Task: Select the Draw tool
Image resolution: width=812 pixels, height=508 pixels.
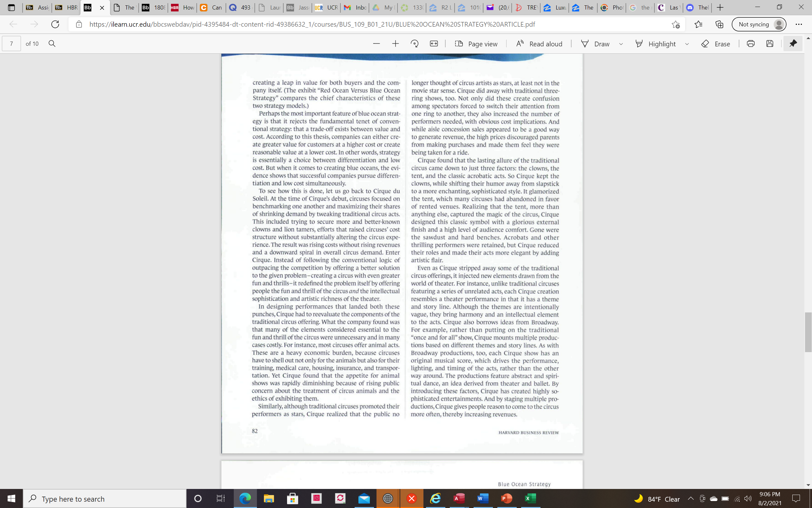Action: click(x=595, y=44)
